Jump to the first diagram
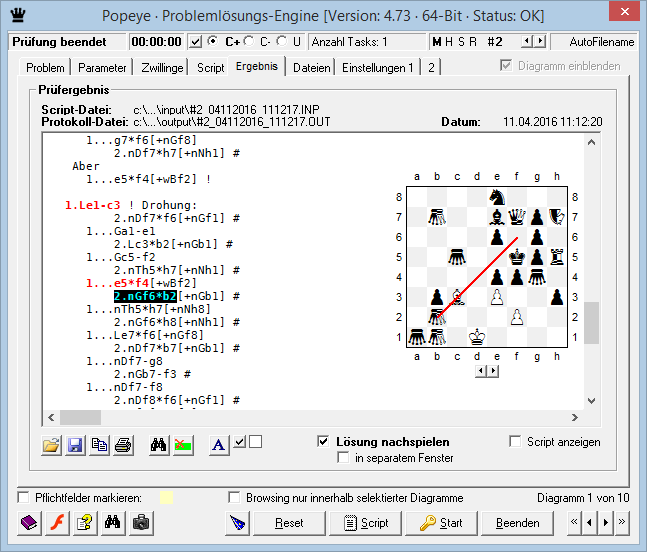The height and width of the screenshot is (552, 647). click(x=574, y=523)
